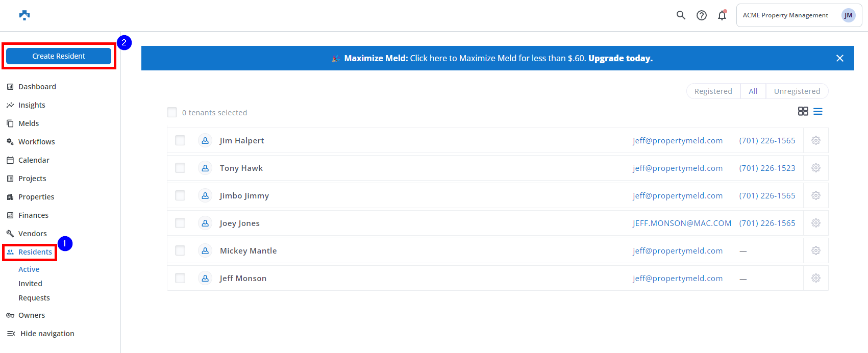This screenshot has height=353, width=868.
Task: Open Workflows in the sidebar
Action: 36,142
